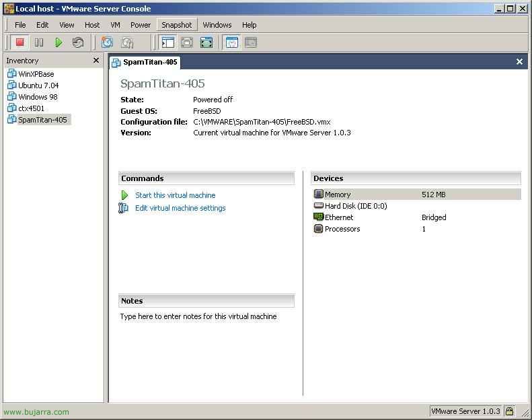Click the Ubuntu 7.04 VM icon

pos(12,85)
